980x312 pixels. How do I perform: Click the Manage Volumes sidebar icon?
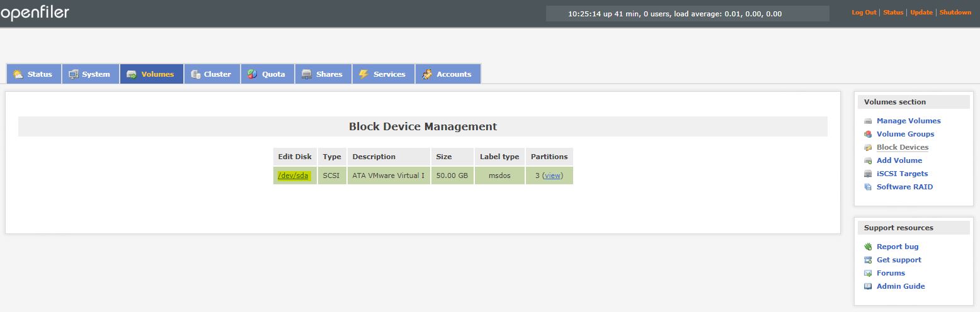point(868,121)
